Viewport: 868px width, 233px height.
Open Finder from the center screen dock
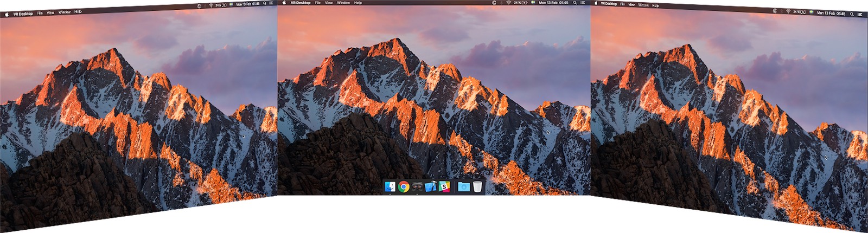[x=390, y=187]
